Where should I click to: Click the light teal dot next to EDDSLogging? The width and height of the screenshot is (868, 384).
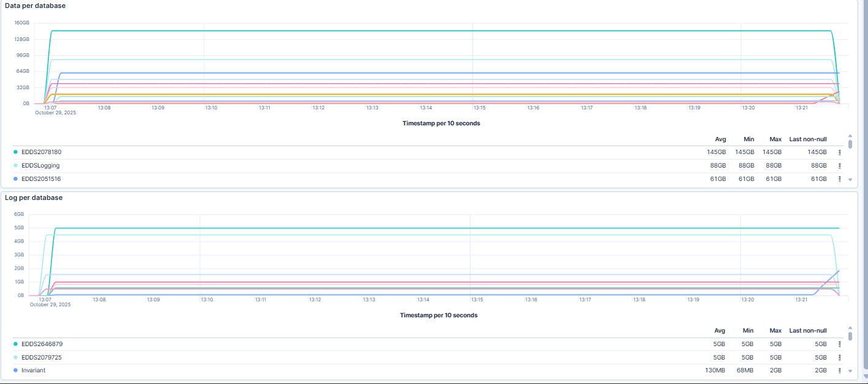(15, 165)
